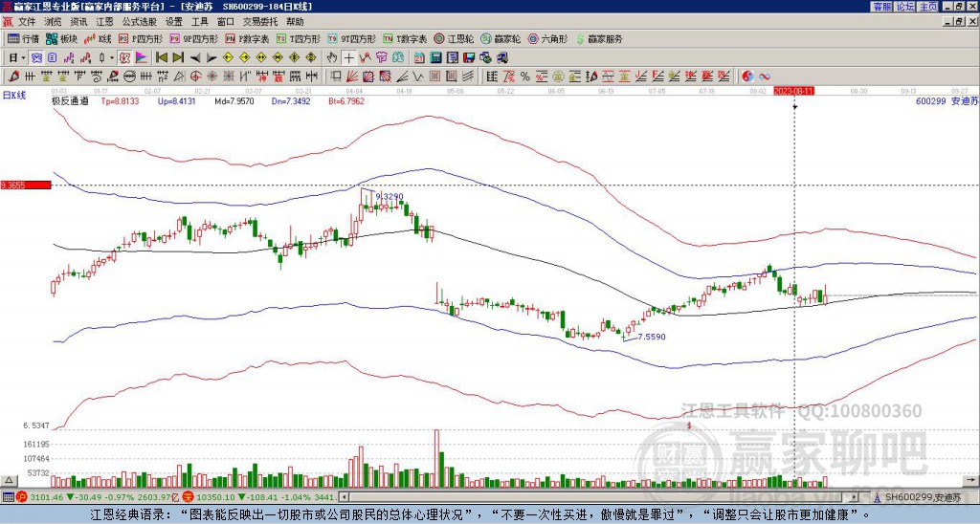Image resolution: width=980 pixels, height=524 pixels.
Task: Open the P四方形 tool
Action: tap(141, 38)
